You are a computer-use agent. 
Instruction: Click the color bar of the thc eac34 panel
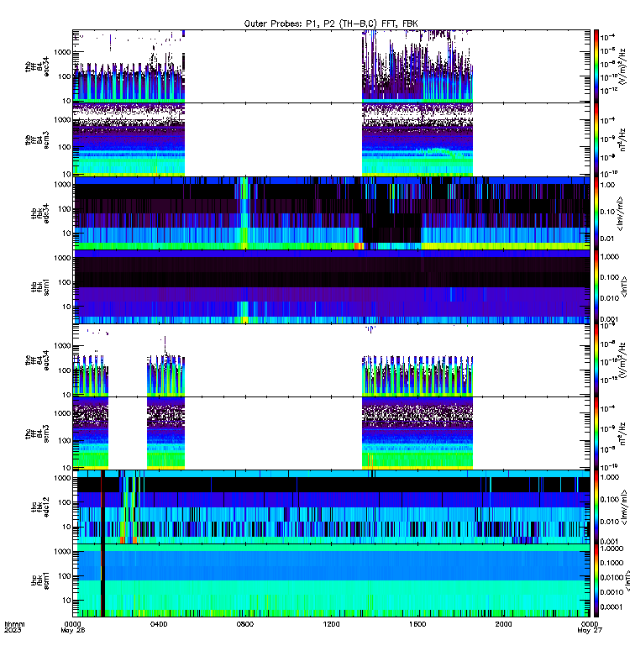(596, 360)
